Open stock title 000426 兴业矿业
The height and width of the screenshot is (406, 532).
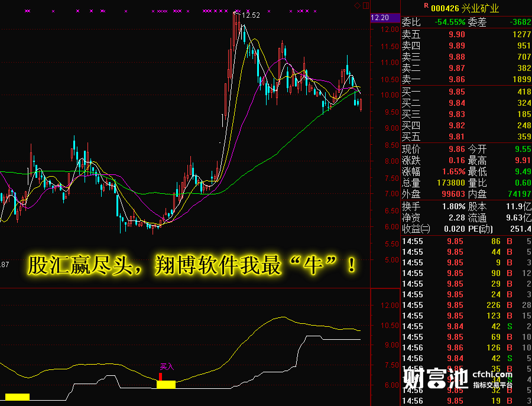click(465, 8)
